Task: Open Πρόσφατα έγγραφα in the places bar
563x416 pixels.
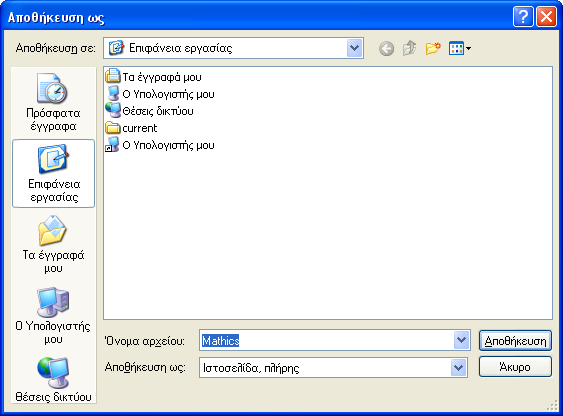Action: click(53, 102)
